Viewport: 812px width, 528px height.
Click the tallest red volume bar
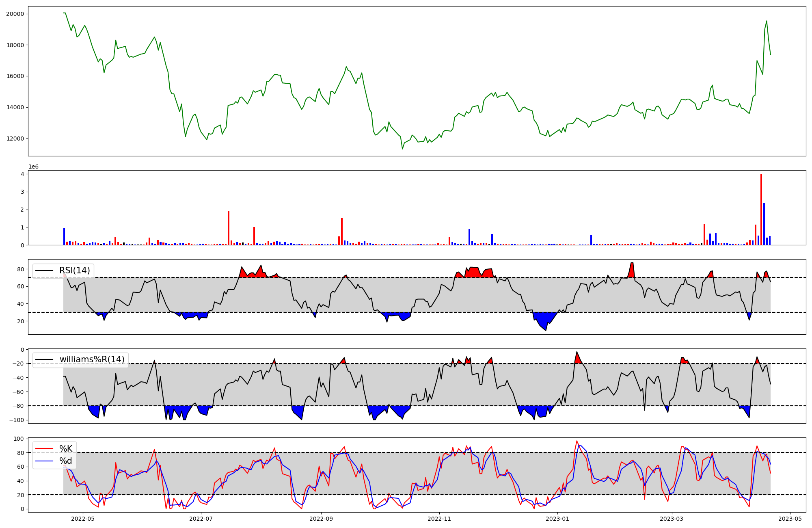coord(761,210)
